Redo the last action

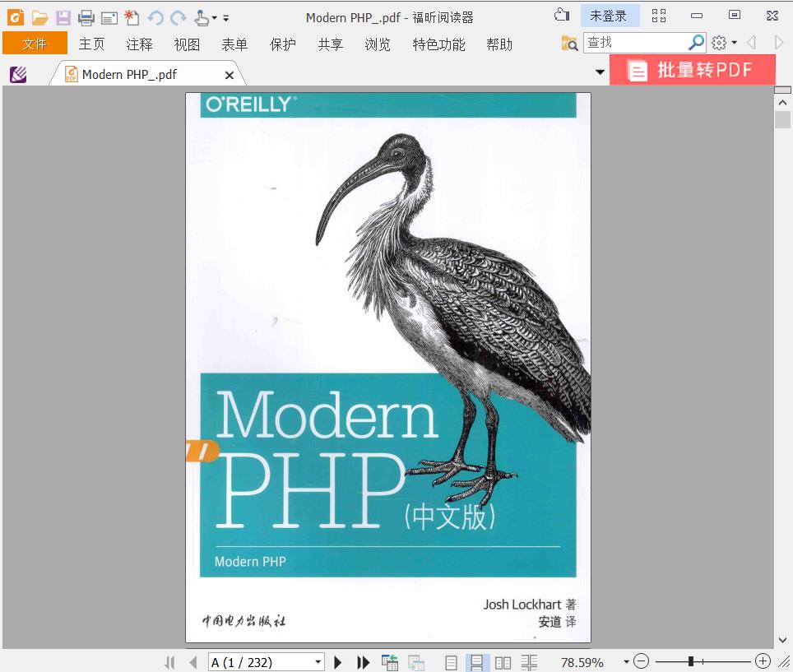click(178, 18)
